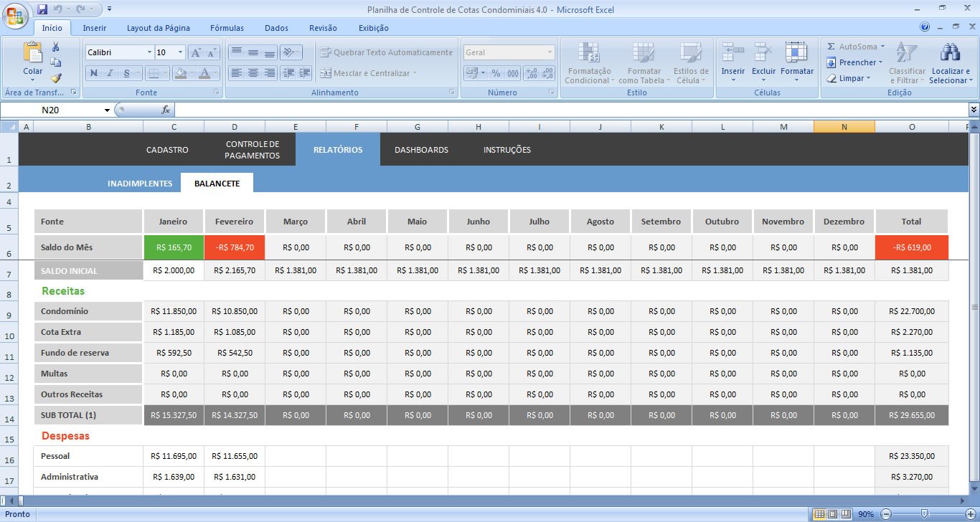980x522 pixels.
Task: Open Formatar como Tabela gallery
Action: [644, 63]
